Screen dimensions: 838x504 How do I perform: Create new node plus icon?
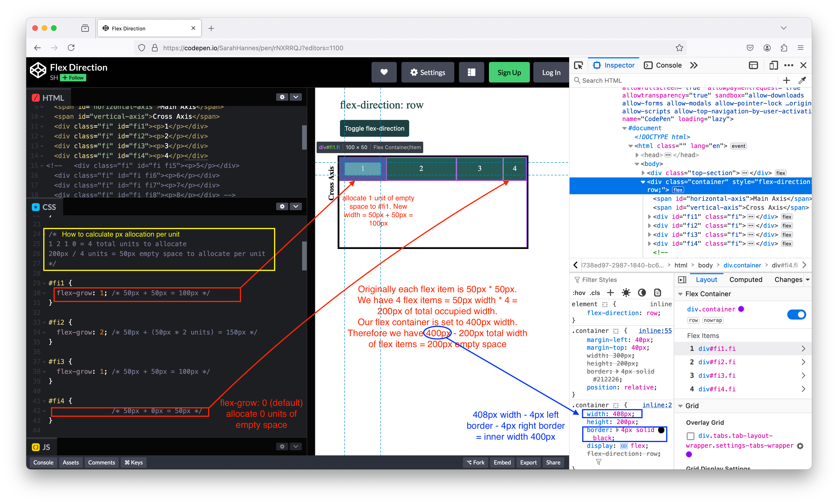pyautogui.click(x=787, y=80)
